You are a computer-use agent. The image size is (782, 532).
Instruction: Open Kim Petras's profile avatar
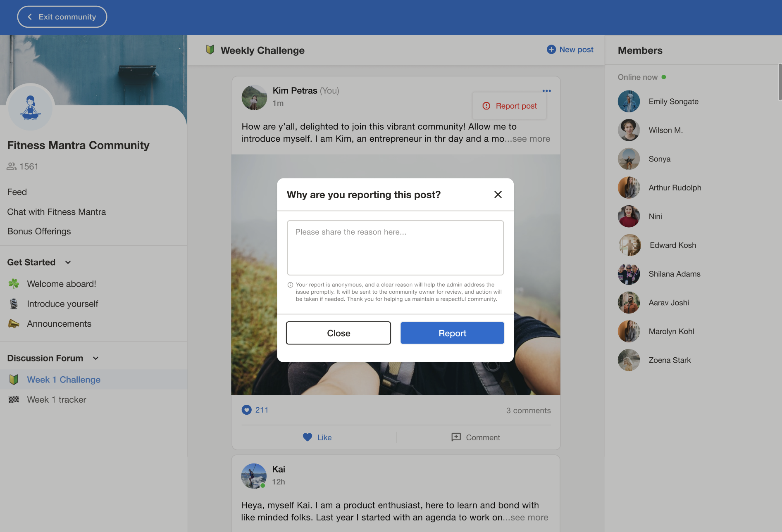tap(254, 97)
